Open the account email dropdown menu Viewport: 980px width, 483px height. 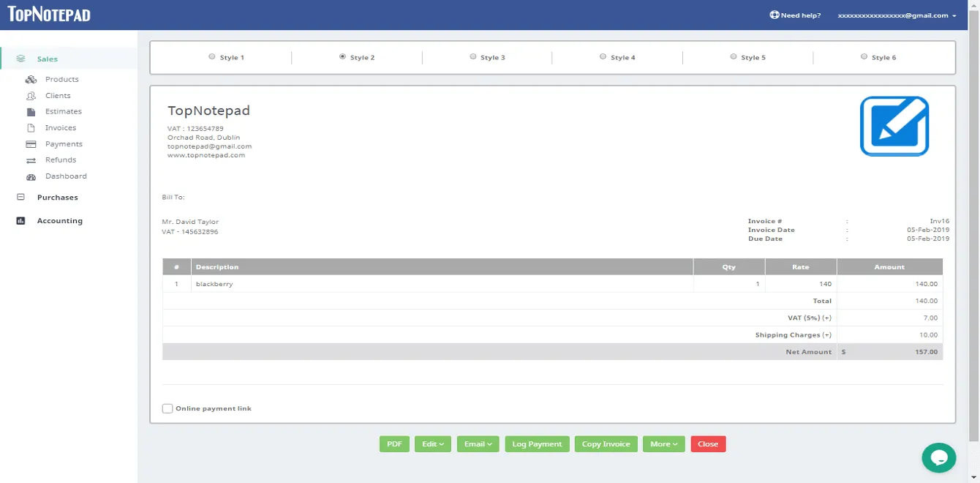(897, 15)
